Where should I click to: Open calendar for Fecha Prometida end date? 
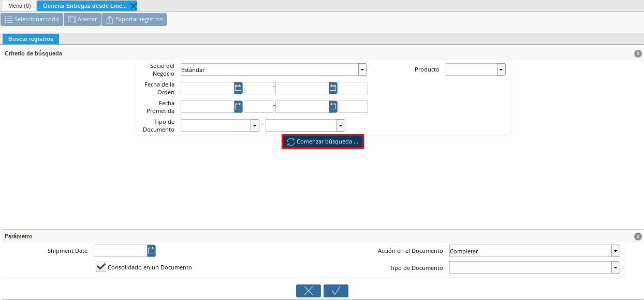pos(333,107)
